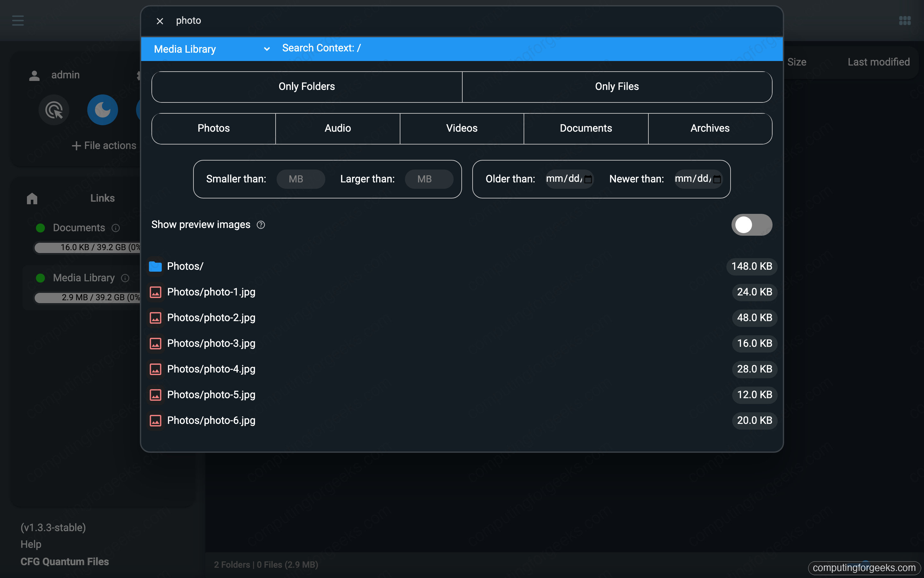Sort by the Size column header
Viewport: 924px width, 578px height.
pos(797,62)
